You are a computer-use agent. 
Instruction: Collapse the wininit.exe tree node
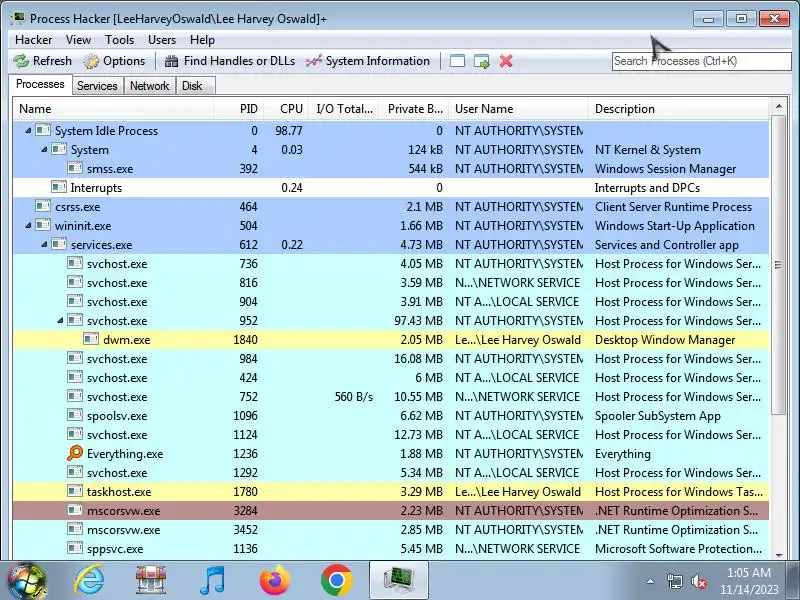pyautogui.click(x=28, y=226)
